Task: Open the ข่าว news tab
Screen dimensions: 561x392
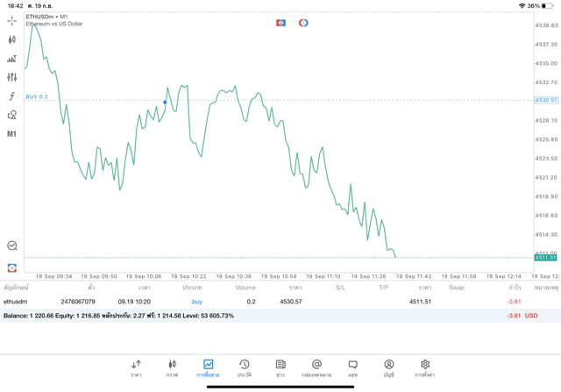Action: click(280, 367)
